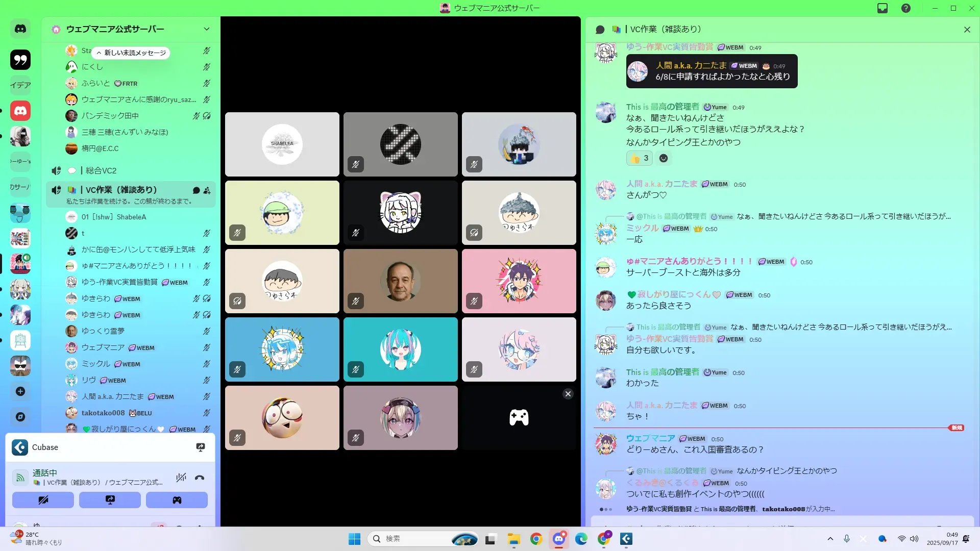Open Discord direct messages home icon
The width and height of the screenshot is (980, 551).
tap(20, 29)
